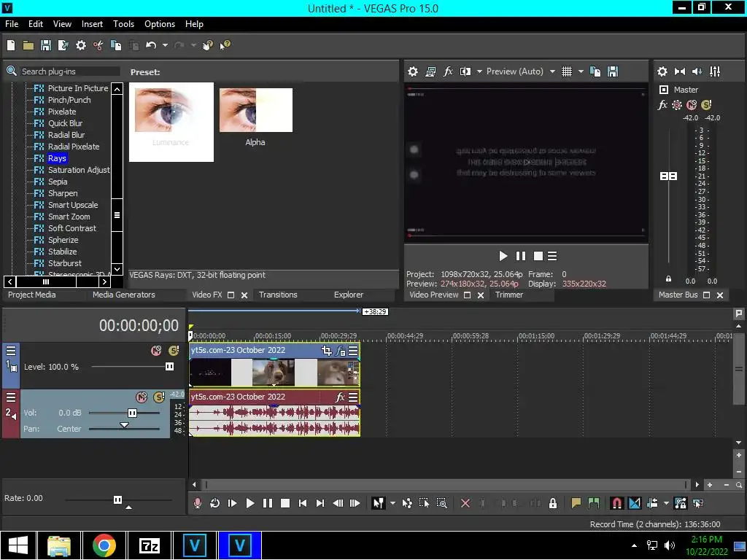This screenshot has height=560, width=747.
Task: Save the preview snapshot to file
Action: 613,71
